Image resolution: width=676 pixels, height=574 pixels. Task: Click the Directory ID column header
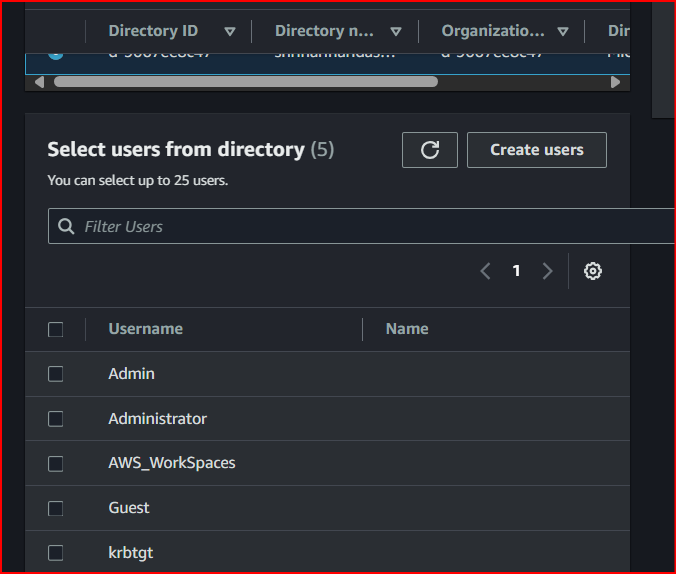pyautogui.click(x=153, y=31)
